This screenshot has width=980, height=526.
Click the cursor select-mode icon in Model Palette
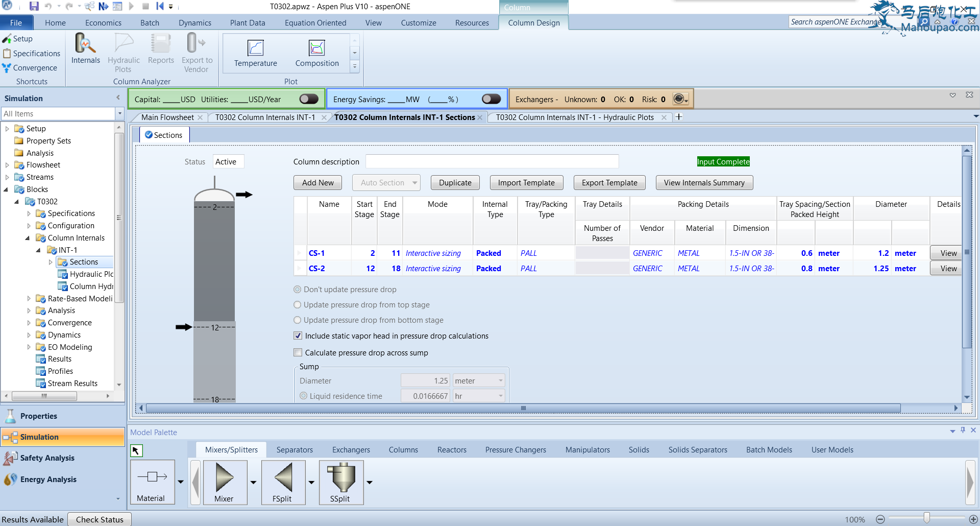tap(136, 450)
